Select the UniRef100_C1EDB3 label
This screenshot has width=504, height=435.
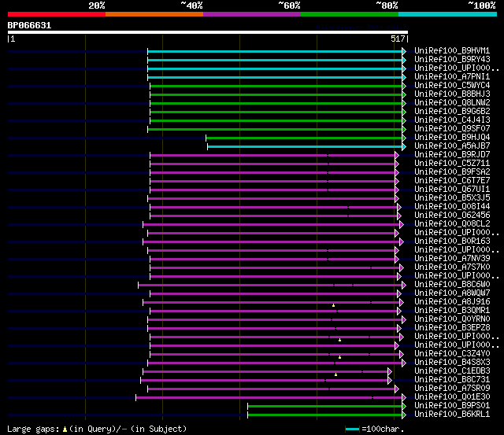(452, 371)
